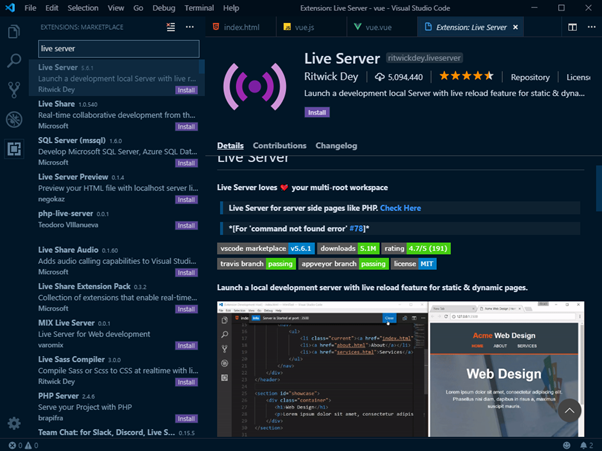Switch to the vue.js tab
This screenshot has width=602, height=451.
pos(311,27)
